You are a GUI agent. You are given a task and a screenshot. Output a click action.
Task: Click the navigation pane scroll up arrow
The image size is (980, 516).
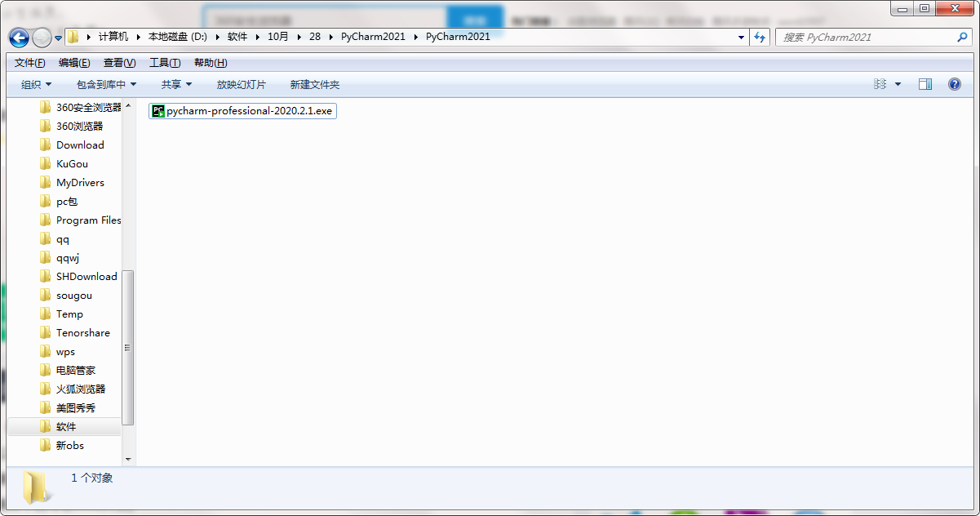[128, 104]
